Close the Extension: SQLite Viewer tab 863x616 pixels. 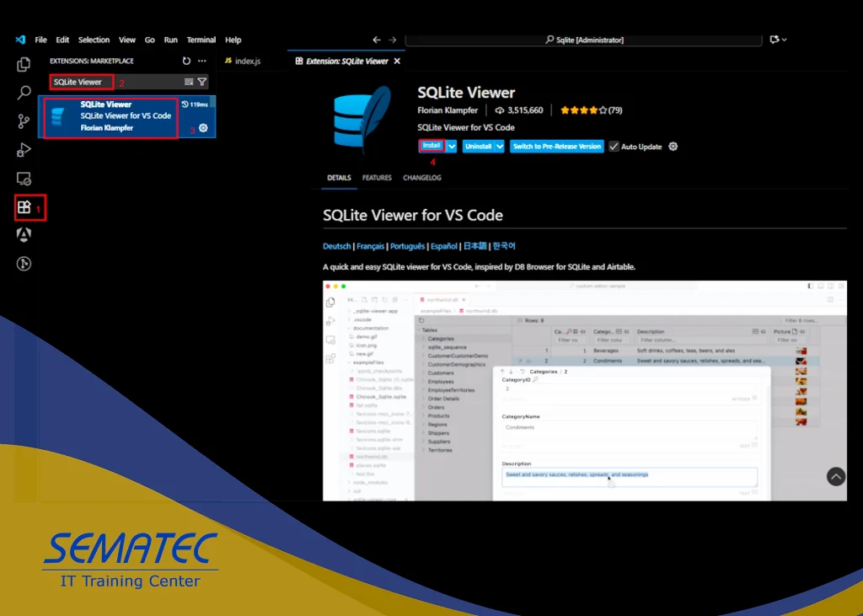[x=397, y=62]
